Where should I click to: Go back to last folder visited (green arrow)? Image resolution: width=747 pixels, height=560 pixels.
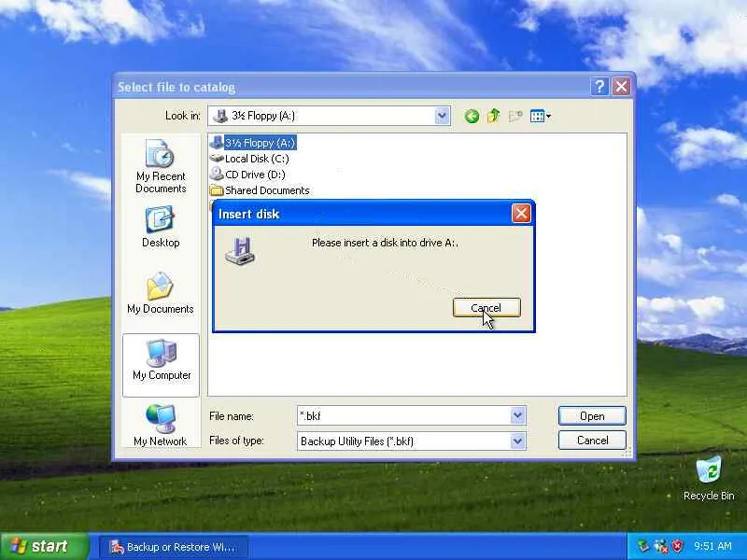[472, 116]
